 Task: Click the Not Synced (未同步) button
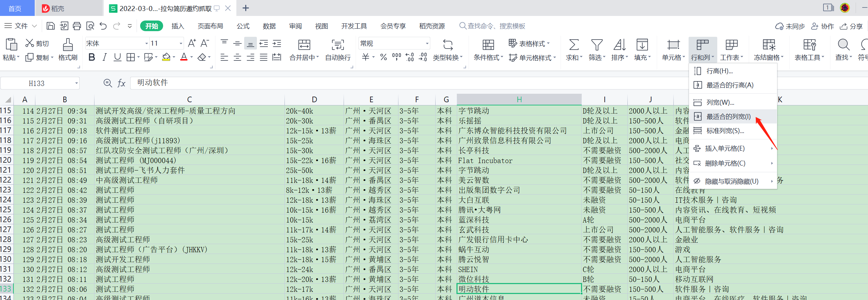click(790, 26)
